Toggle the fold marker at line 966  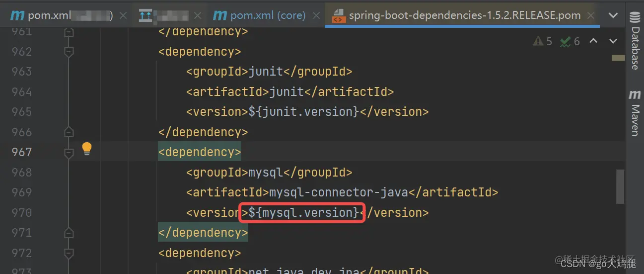(x=69, y=132)
